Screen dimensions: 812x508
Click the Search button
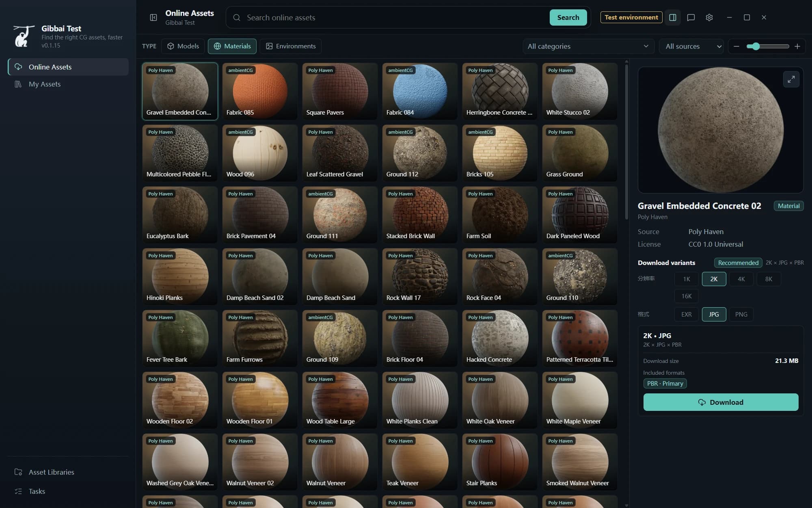coord(568,17)
